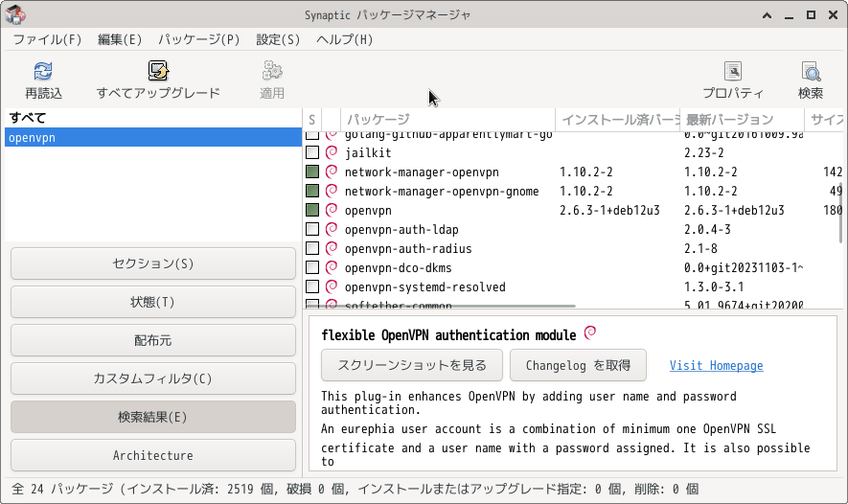Toggle the network-manager-openvpn-gnome status checkbox

(x=312, y=191)
